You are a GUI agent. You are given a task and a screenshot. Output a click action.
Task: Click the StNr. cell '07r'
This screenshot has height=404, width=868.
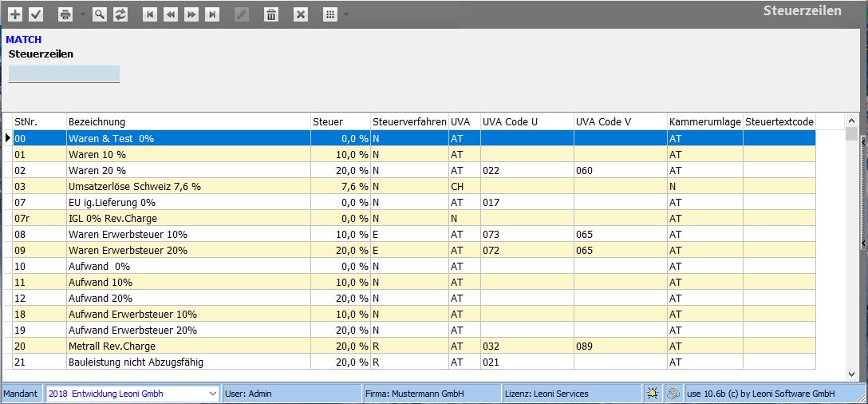point(39,218)
